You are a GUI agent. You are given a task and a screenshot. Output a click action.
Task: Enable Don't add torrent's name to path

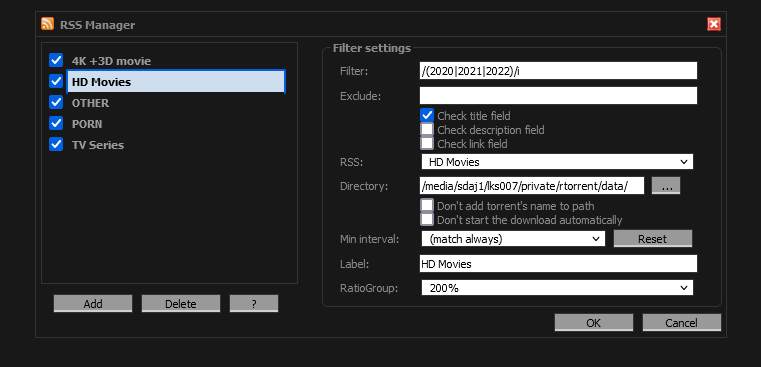(x=427, y=206)
